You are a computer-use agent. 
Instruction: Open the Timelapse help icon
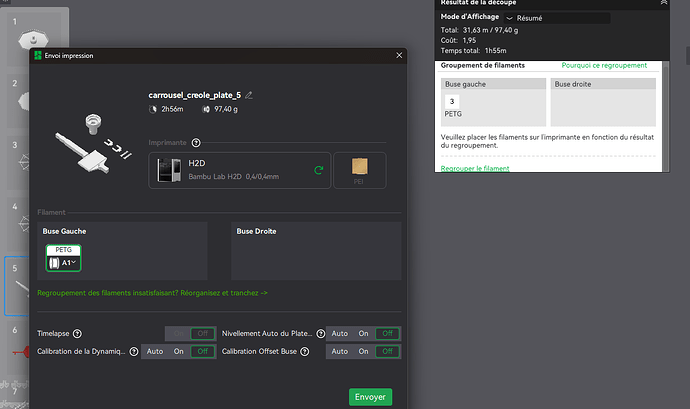[x=77, y=334]
